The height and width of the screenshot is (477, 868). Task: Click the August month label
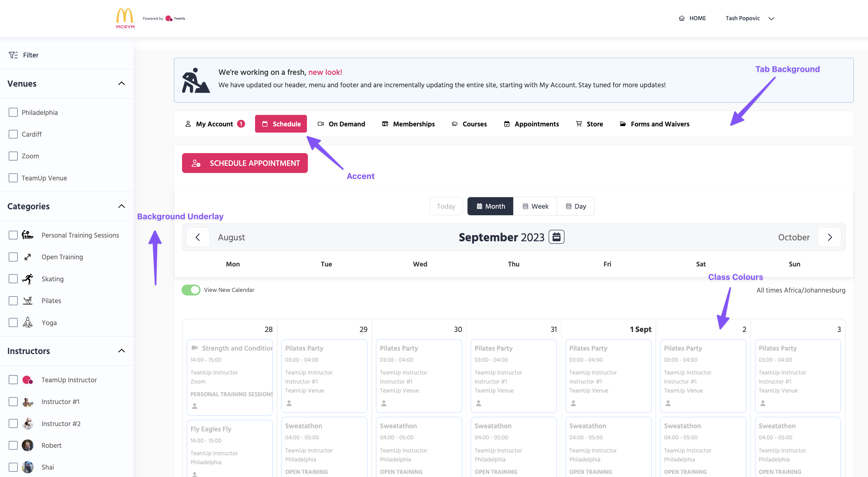231,237
